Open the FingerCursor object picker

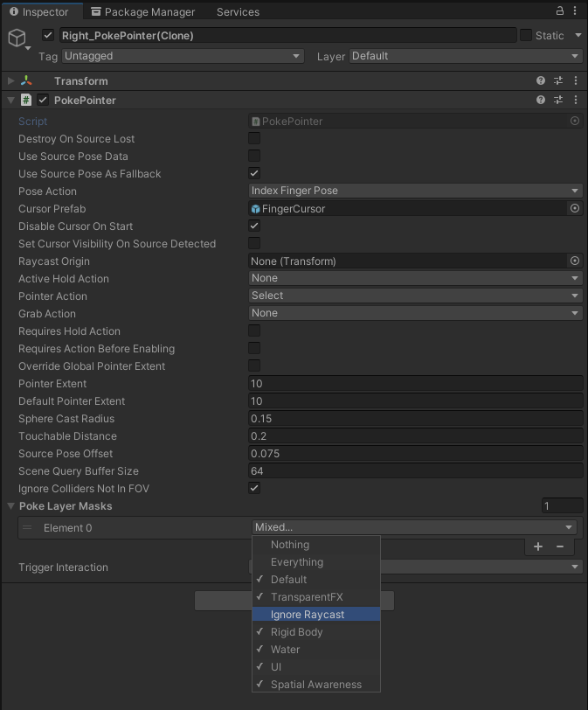574,208
